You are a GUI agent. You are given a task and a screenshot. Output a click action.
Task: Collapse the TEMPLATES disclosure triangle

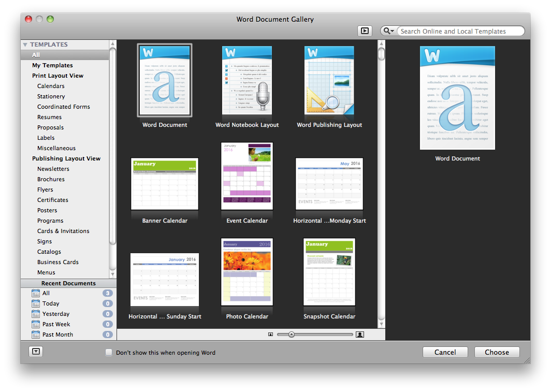click(25, 45)
